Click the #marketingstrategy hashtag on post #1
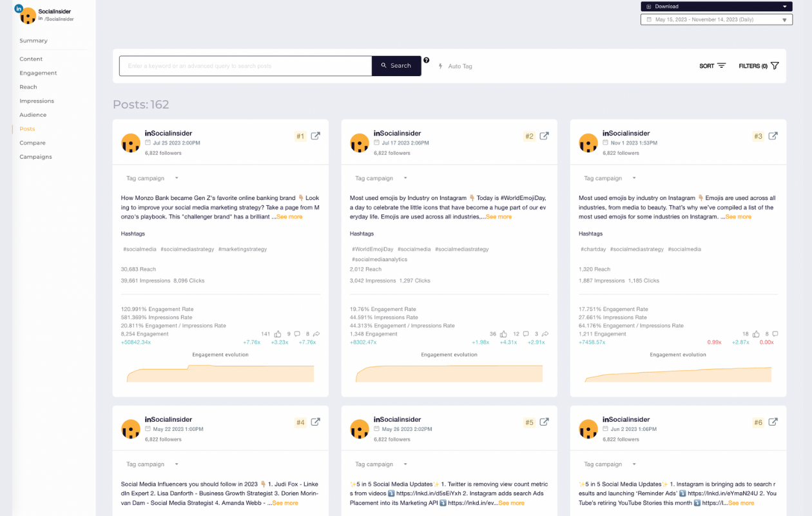Image resolution: width=812 pixels, height=516 pixels. pyautogui.click(x=242, y=249)
